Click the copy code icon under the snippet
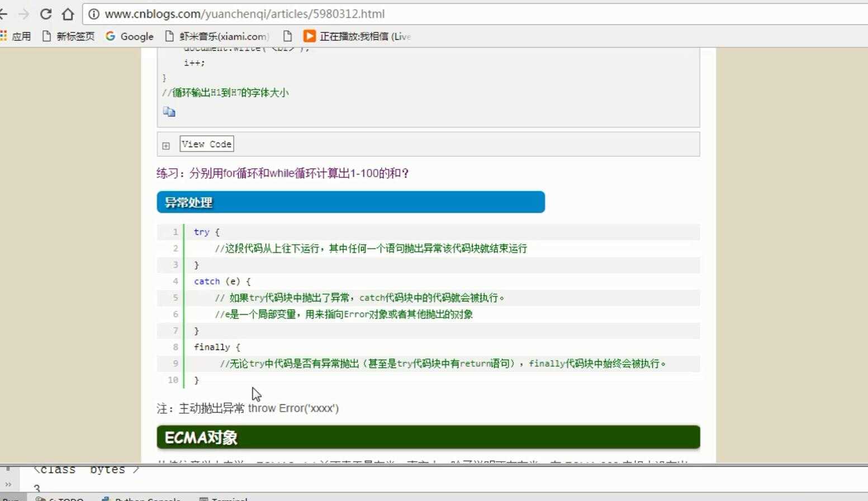 [169, 112]
